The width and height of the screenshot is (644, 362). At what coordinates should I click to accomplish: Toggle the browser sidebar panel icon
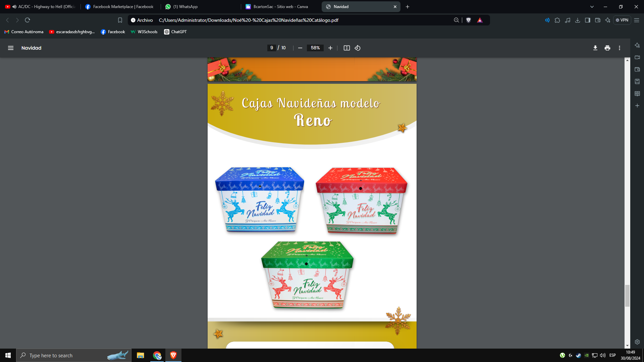point(587,20)
